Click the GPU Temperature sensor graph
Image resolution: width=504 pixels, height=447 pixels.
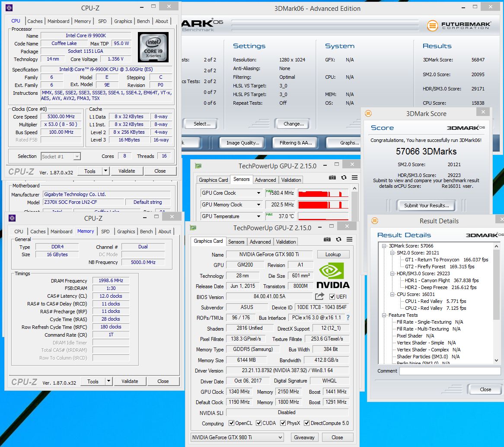pos(323,216)
